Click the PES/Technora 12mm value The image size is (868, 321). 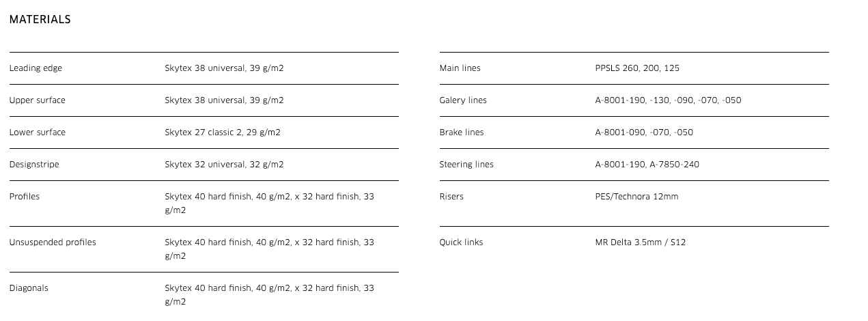point(636,197)
